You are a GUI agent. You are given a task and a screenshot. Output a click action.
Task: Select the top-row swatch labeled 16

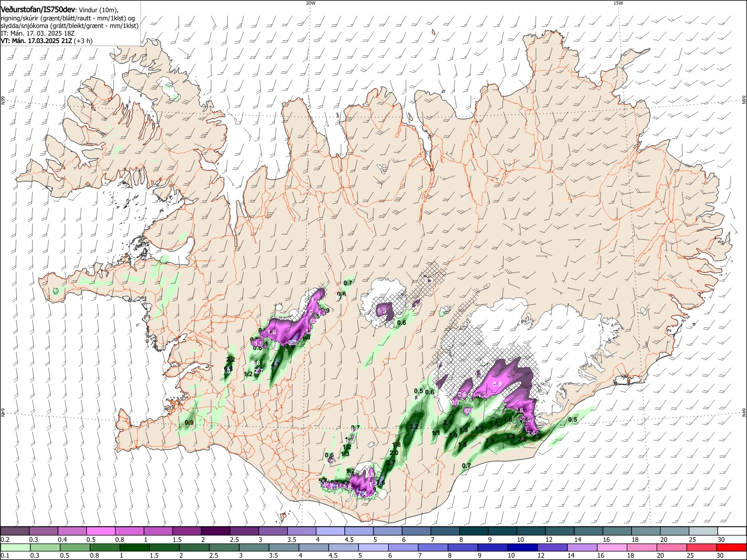[x=616, y=531]
